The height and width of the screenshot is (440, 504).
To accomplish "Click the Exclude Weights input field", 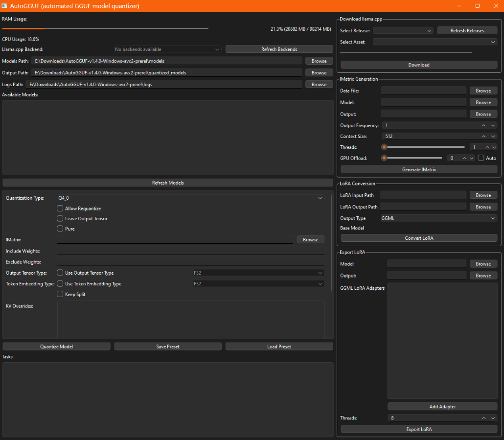I will [191, 262].
